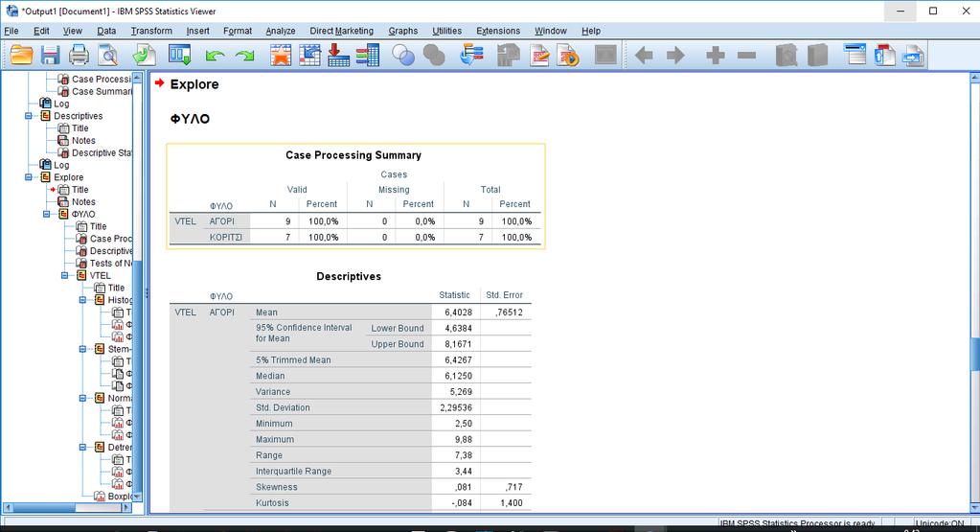The width and height of the screenshot is (980, 532).
Task: Redo the action with green arrow
Action: [244, 56]
